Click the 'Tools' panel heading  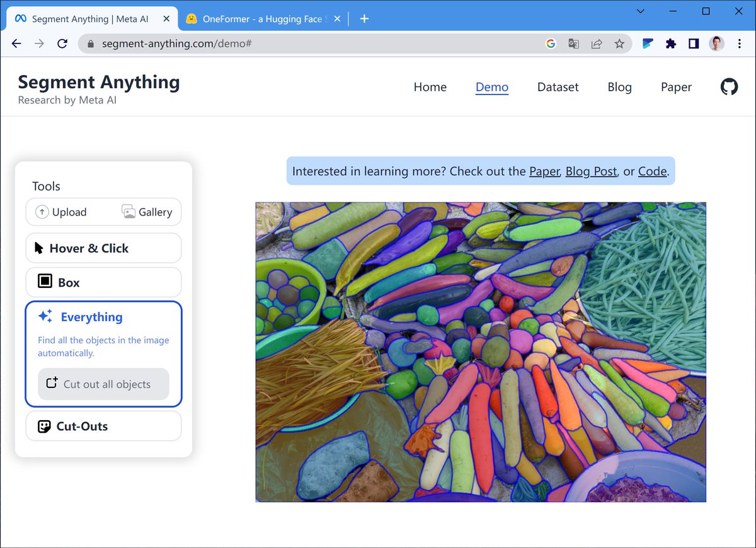pos(46,186)
